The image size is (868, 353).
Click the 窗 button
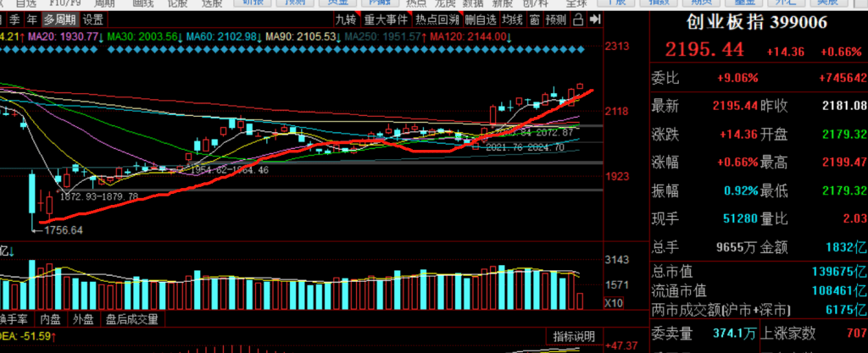(x=534, y=20)
